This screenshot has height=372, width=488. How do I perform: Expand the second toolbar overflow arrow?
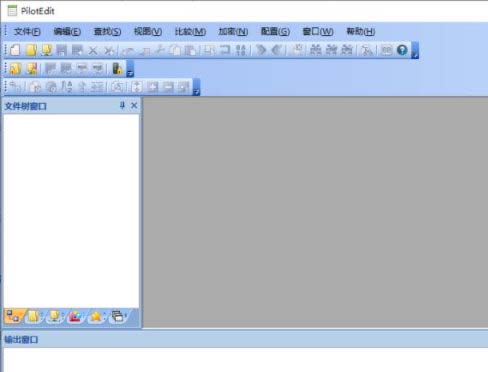point(130,69)
